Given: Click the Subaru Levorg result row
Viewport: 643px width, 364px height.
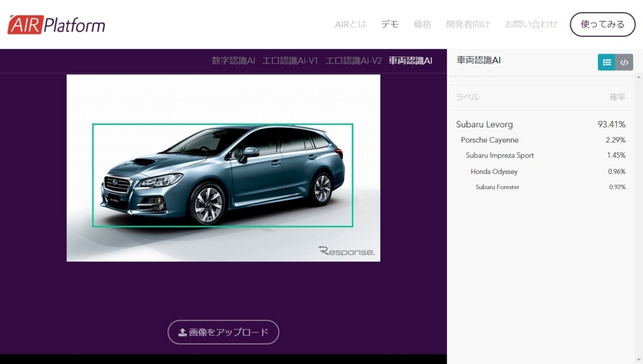Looking at the screenshot, I should (x=541, y=124).
